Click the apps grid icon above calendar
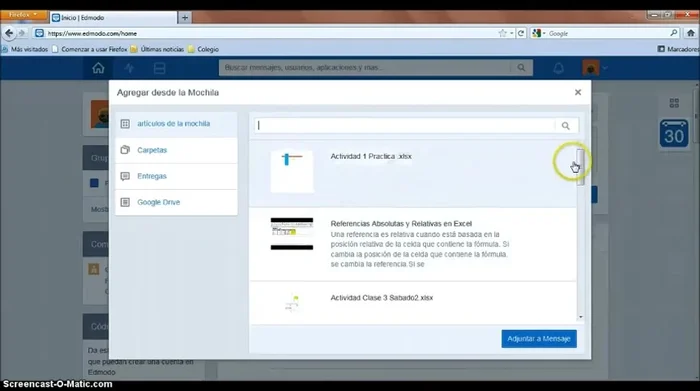This screenshot has width=700, height=391. [674, 103]
